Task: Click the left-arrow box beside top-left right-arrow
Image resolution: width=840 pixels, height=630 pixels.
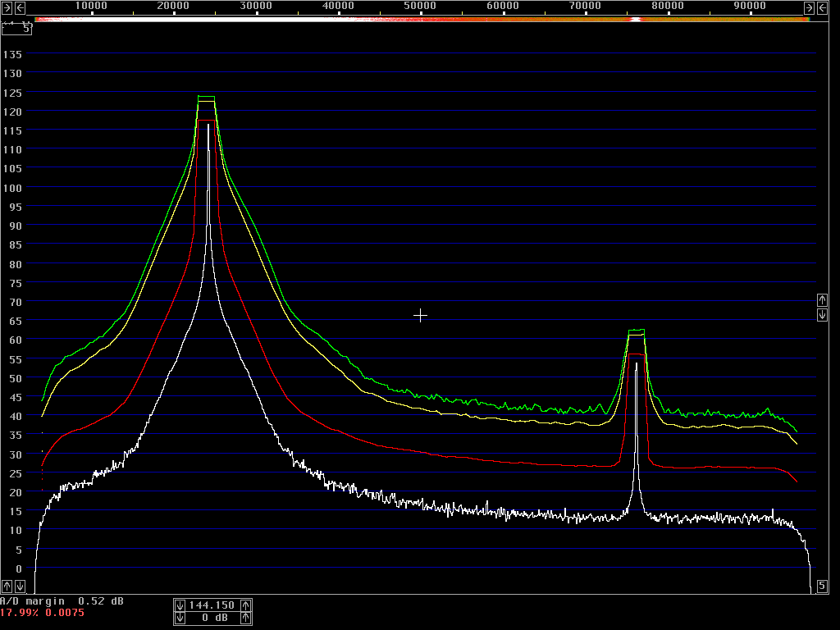Action: 20,7
